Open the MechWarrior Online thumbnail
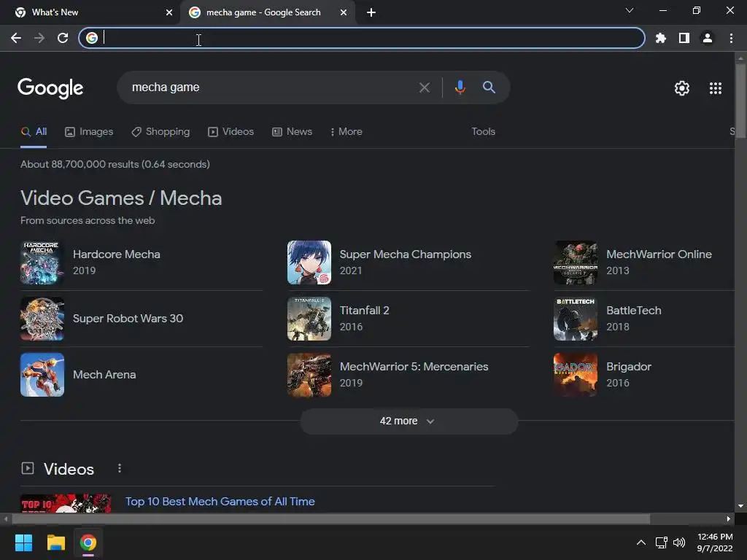 click(x=576, y=262)
